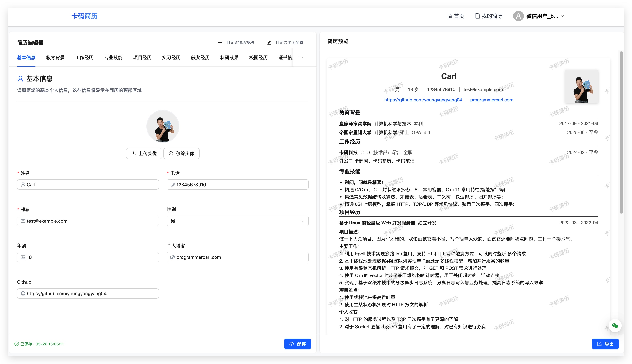This screenshot has width=632, height=364.
Task: Open the github.com/youngyangyang04 link in the preview
Action: point(423,100)
